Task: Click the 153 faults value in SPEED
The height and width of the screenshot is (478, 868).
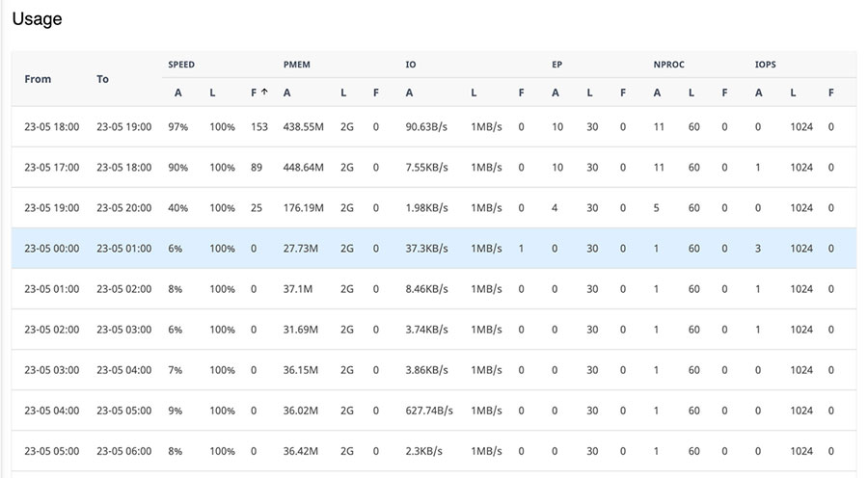Action: point(258,127)
